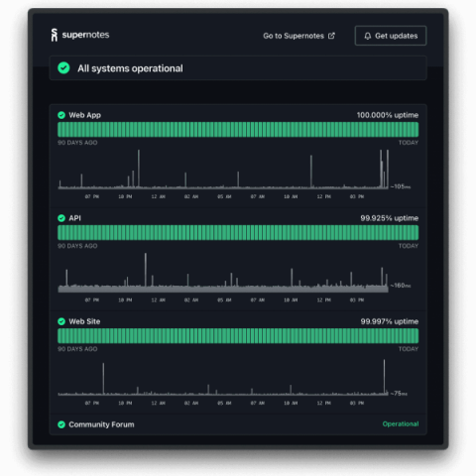Click the Web App response time chart
Viewport: 476px width, 476px height.
tap(223, 170)
